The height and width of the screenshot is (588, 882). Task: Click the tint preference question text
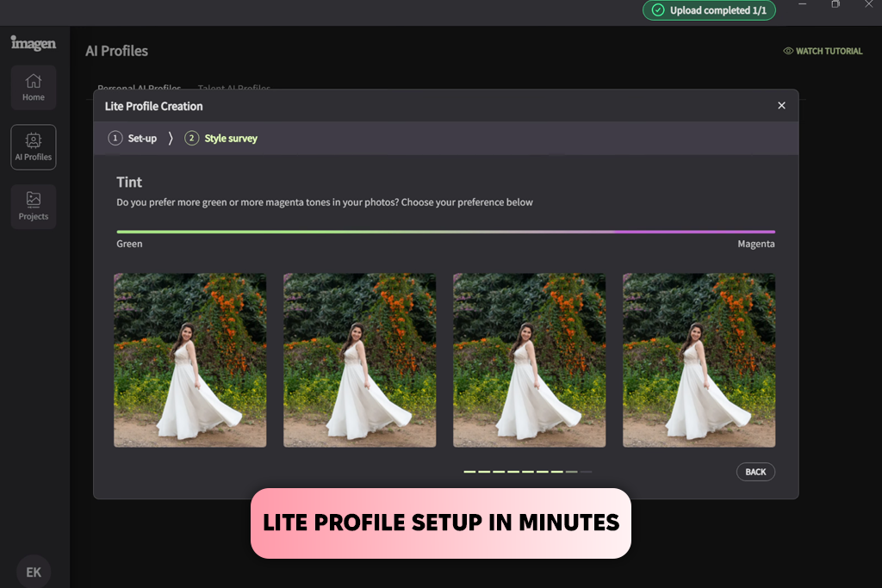pyautogui.click(x=325, y=202)
